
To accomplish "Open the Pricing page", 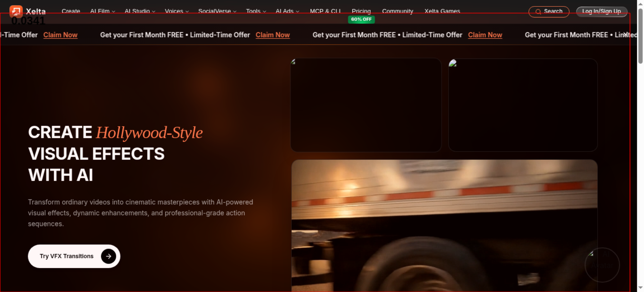I will tap(361, 11).
